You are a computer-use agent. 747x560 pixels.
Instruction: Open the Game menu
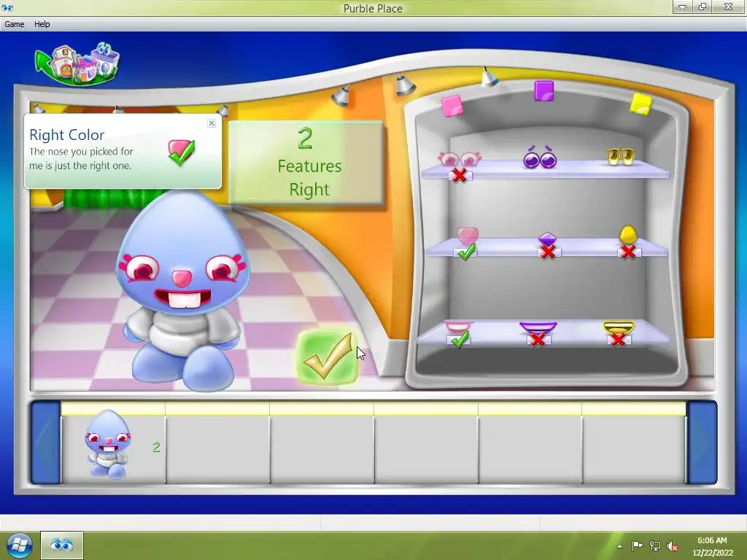(x=15, y=24)
